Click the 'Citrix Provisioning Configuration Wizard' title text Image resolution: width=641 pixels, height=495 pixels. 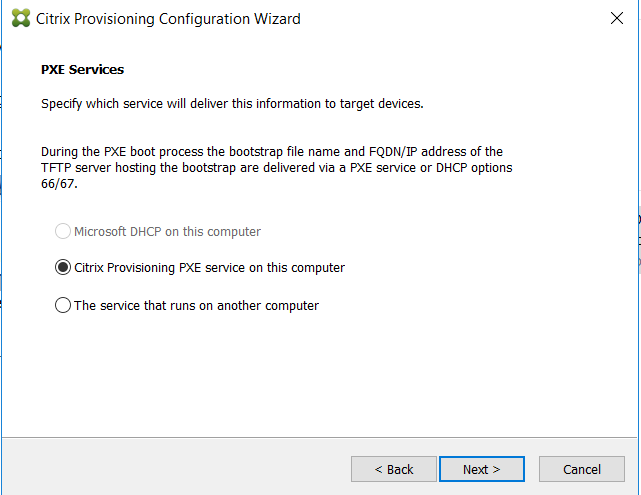(168, 19)
